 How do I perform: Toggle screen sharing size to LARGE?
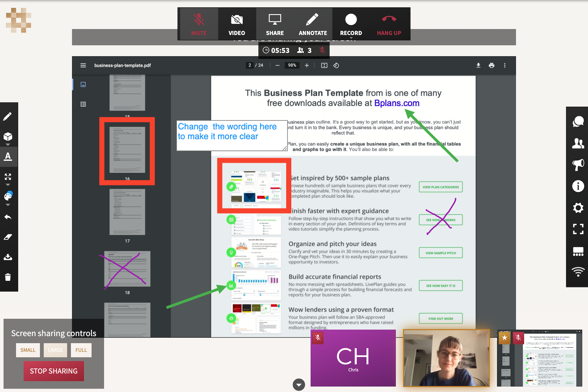[x=55, y=349]
